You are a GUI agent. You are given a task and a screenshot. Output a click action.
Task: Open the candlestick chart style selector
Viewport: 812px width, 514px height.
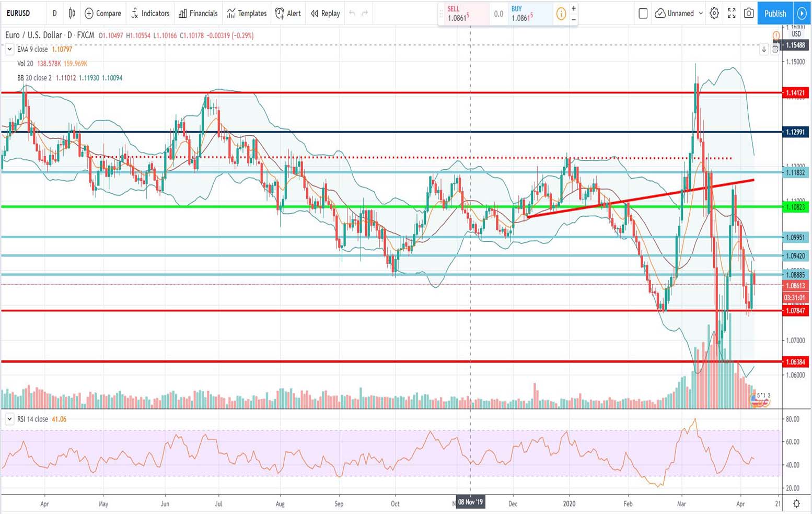(x=72, y=13)
